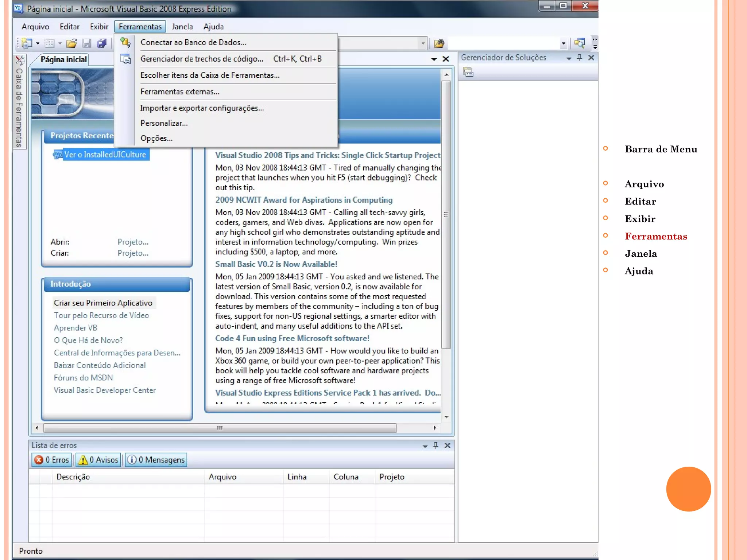Click the horizontal scrollbar of the start page
The width and height of the screenshot is (747, 560).
(220, 428)
